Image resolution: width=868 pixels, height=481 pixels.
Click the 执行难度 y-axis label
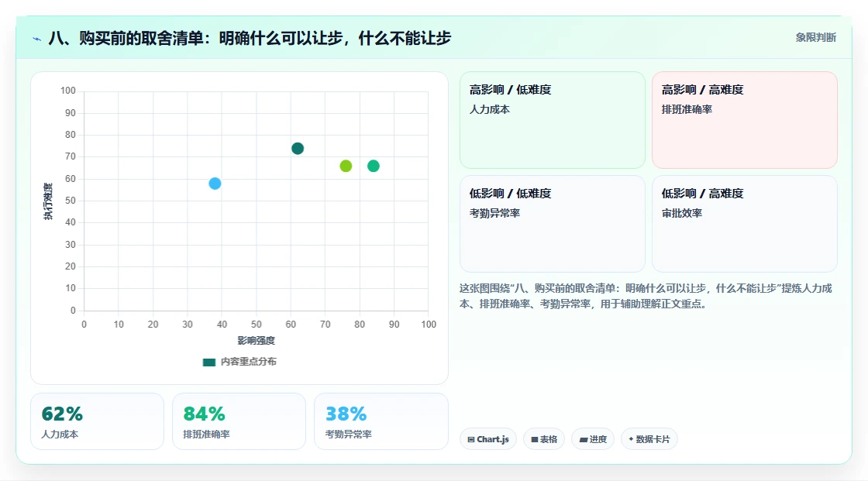[x=48, y=201]
